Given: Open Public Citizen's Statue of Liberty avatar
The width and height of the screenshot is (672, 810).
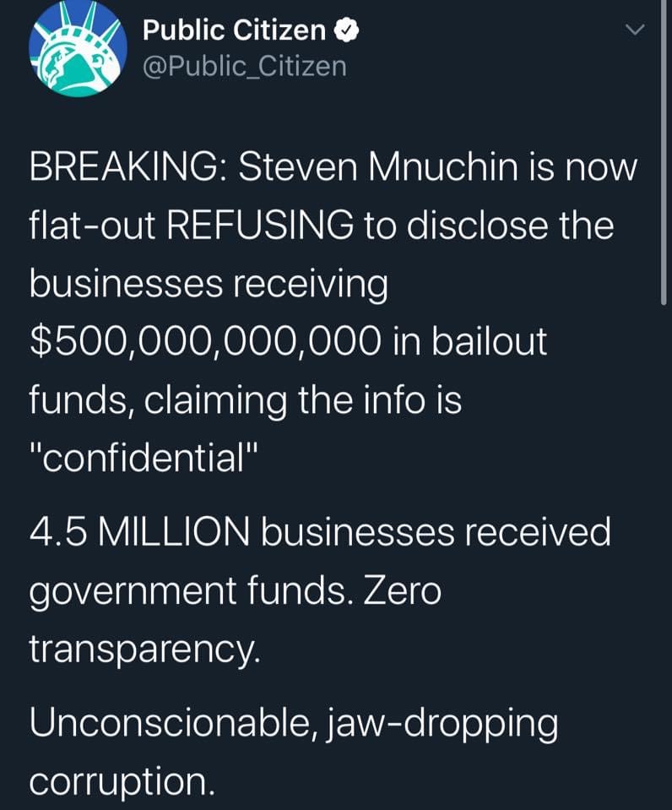Looking at the screenshot, I should click(x=78, y=48).
